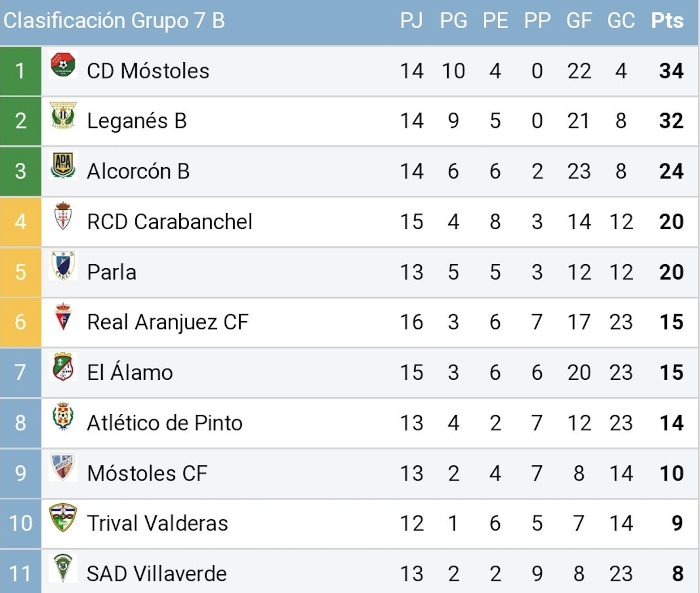
Task: Open the Real Aranjuez CF team link
Action: (168, 322)
